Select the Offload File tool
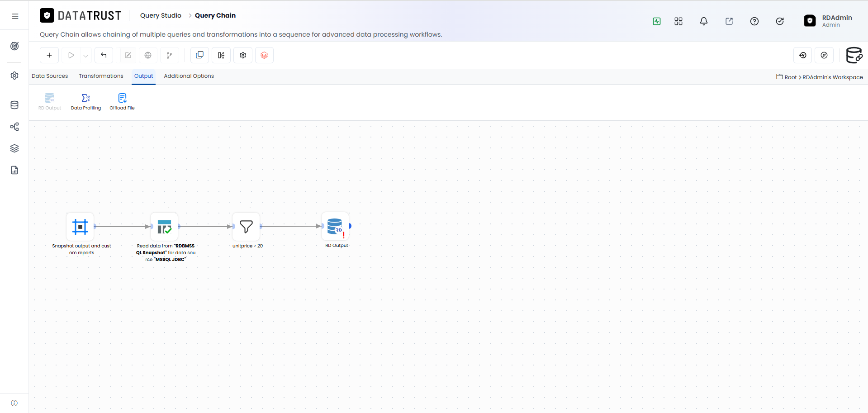The height and width of the screenshot is (413, 868). [122, 102]
